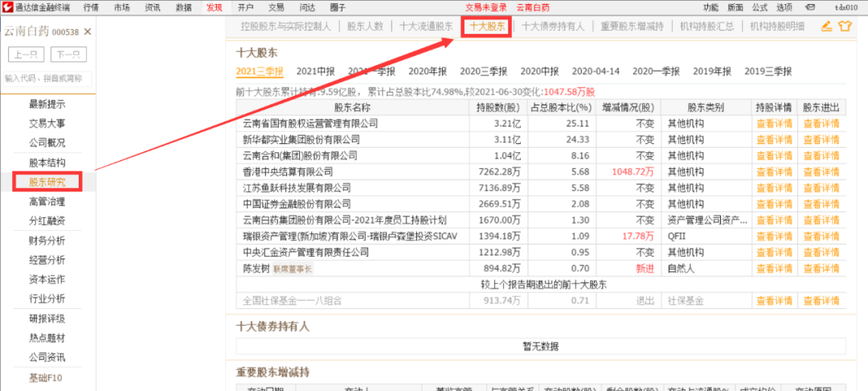868x391 pixels.
Task: Select the 2021三季报 period
Action: (260, 71)
